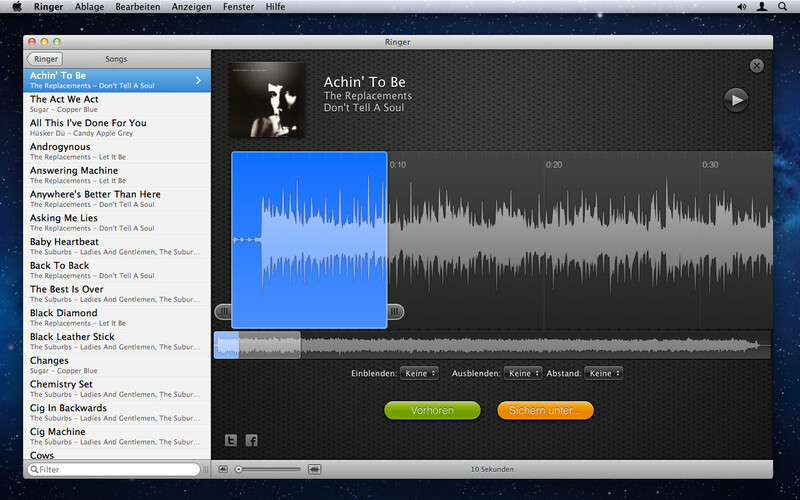The image size is (800, 500).
Task: Select the song Cig In Backwards
Action: (x=117, y=412)
